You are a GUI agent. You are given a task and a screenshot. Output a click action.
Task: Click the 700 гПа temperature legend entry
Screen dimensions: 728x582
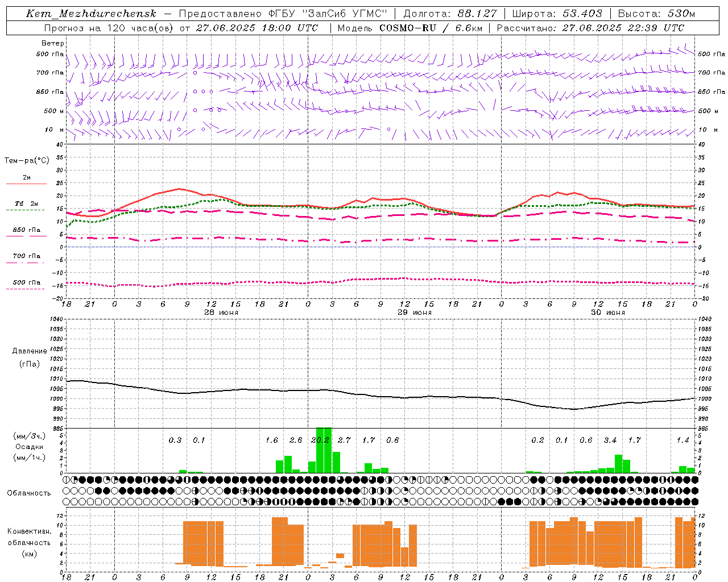[26, 256]
